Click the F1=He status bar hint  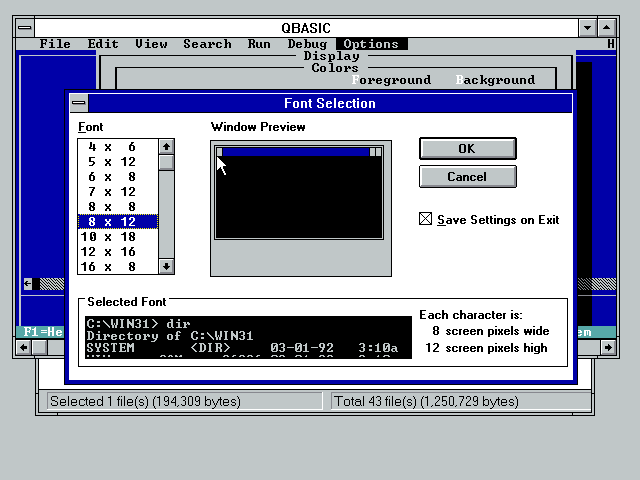42,332
